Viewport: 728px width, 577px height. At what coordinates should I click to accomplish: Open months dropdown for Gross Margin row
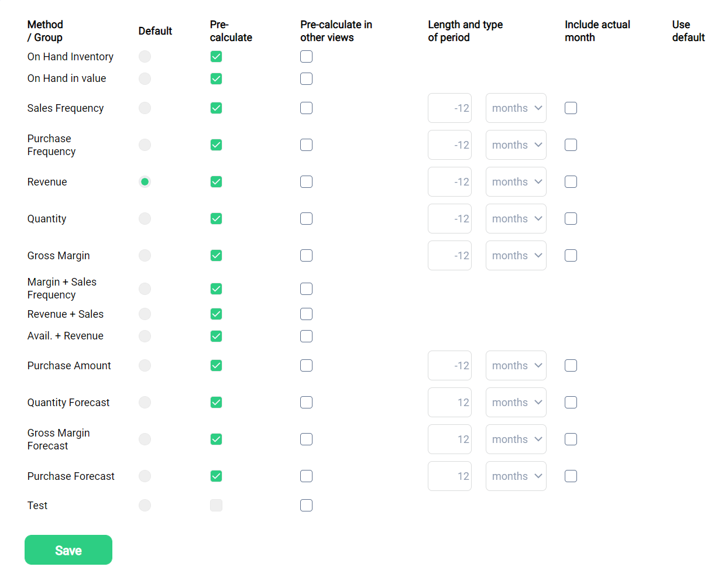(x=516, y=256)
